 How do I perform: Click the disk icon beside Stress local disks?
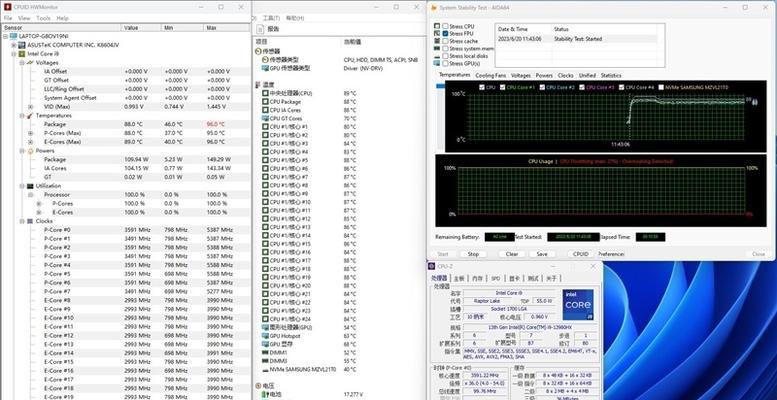[437, 56]
